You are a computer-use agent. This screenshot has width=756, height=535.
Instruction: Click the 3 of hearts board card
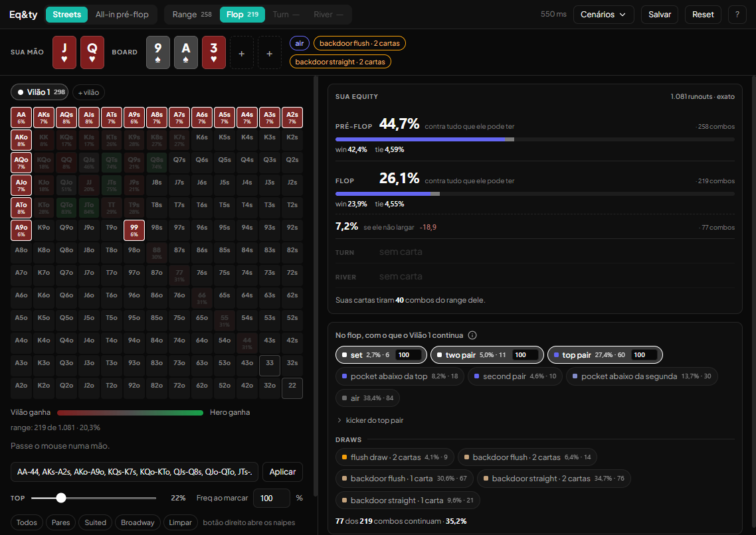(x=214, y=52)
